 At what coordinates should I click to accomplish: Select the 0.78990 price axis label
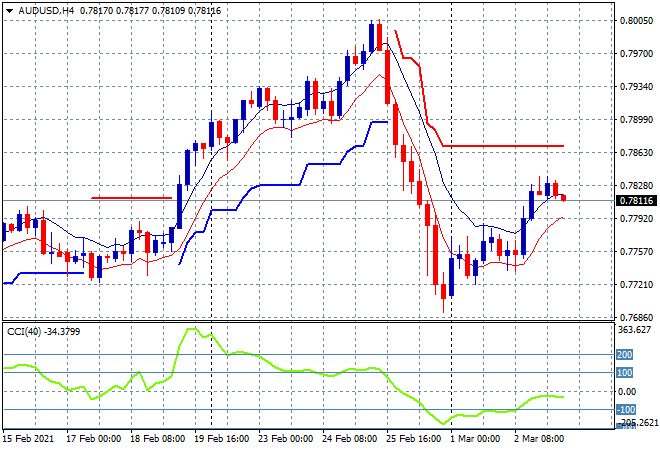pyautogui.click(x=636, y=120)
